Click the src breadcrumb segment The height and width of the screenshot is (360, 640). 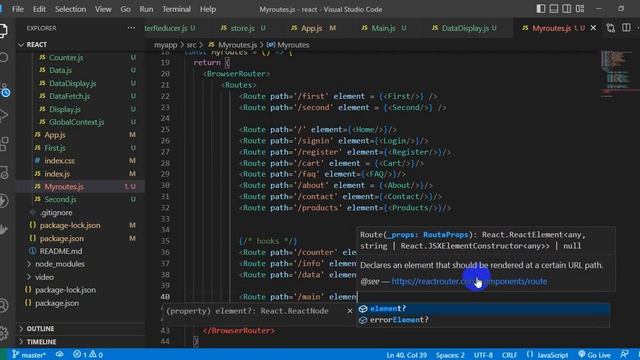coord(191,45)
